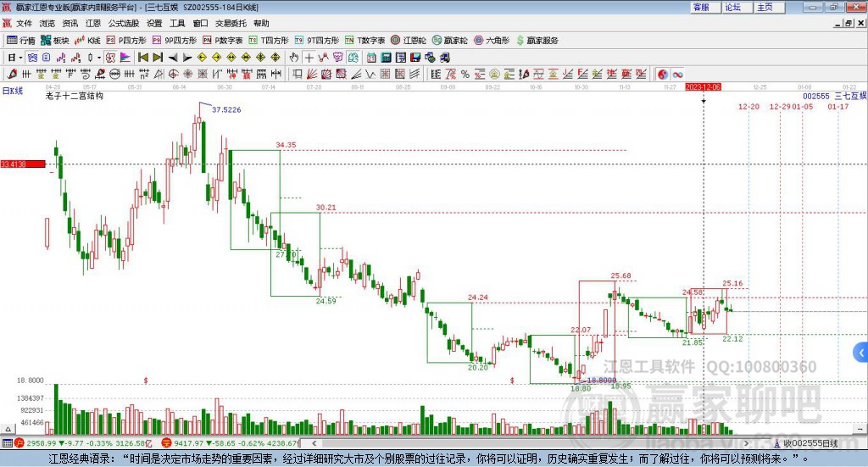Open the 设置 menu
This screenshot has width=868, height=467.
pyautogui.click(x=154, y=23)
